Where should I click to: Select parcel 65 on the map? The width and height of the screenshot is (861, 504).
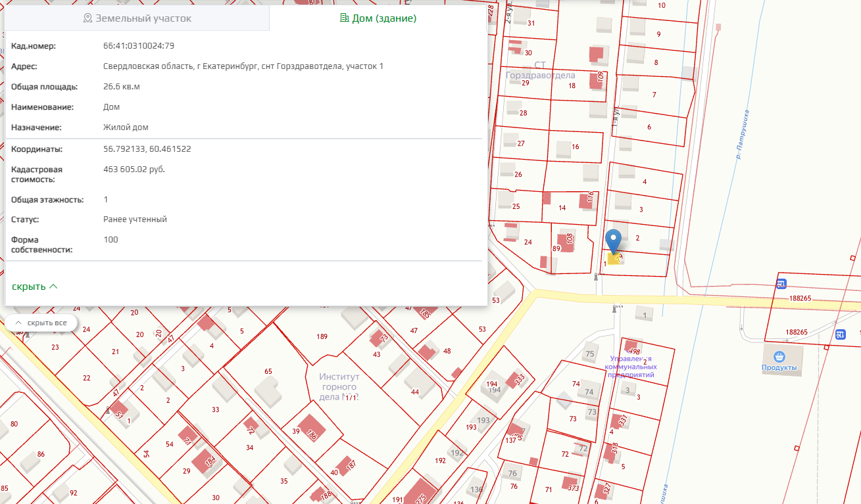click(x=268, y=372)
